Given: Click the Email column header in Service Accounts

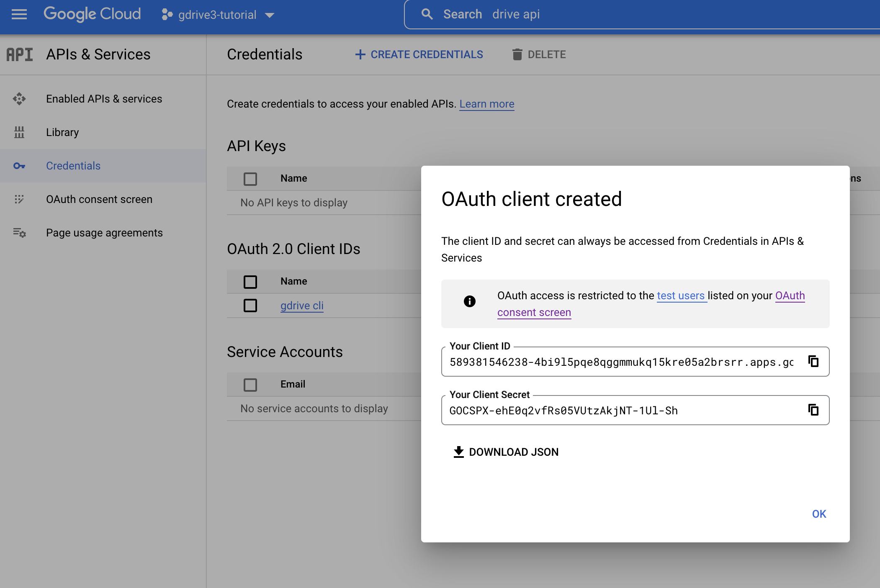Looking at the screenshot, I should coord(293,384).
